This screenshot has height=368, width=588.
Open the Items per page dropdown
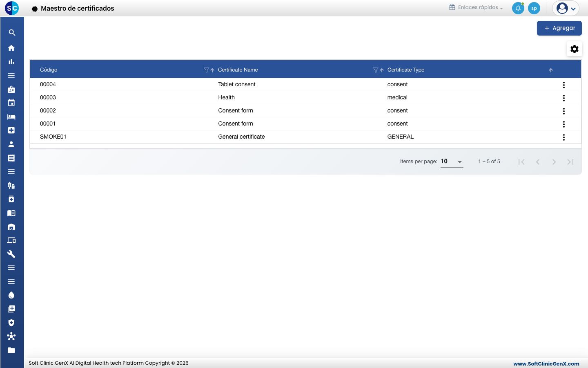[452, 162]
